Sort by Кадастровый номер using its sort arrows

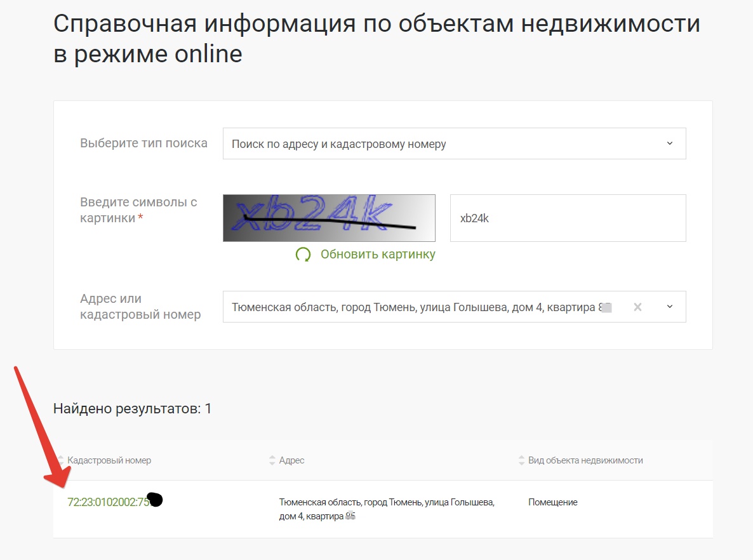[x=61, y=460]
